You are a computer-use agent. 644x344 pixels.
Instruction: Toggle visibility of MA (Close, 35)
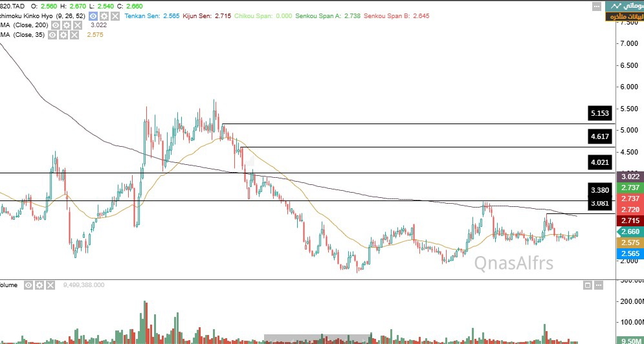52,35
